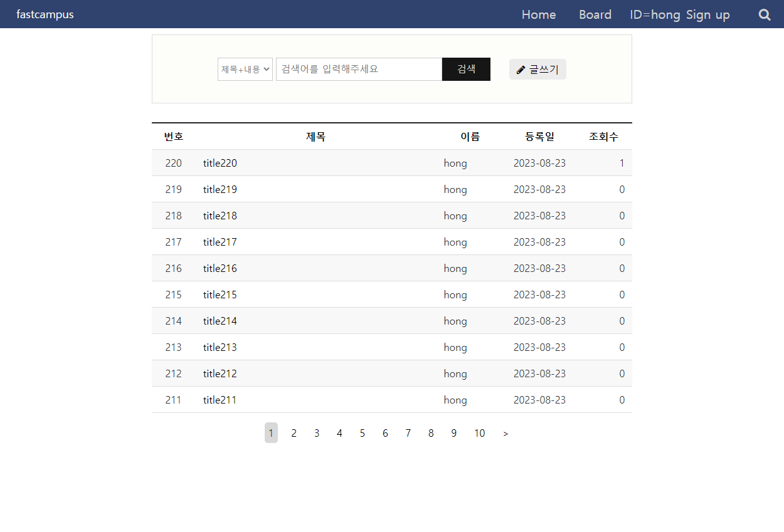Click date 2023-08-23 in title213 row
The width and height of the screenshot is (784, 532).
539,347
